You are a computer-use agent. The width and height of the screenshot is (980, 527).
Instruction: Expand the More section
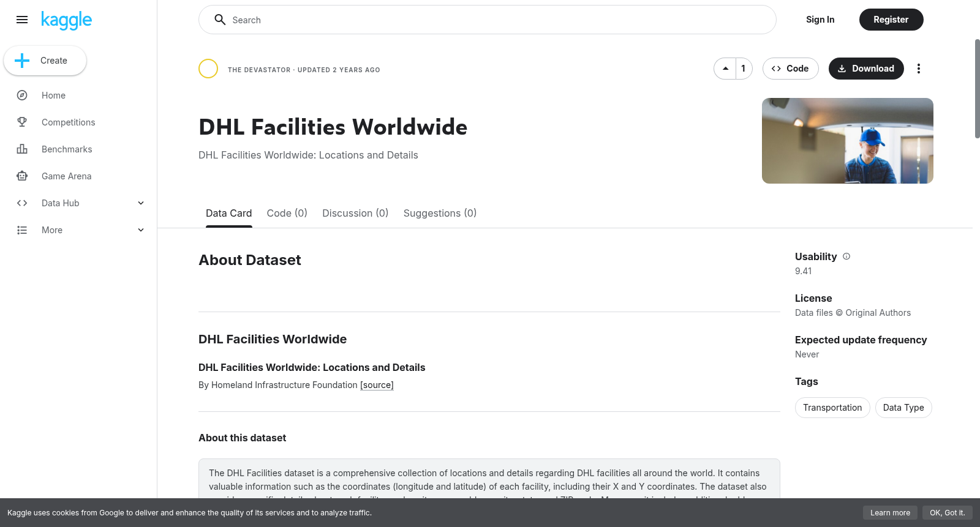(x=141, y=230)
